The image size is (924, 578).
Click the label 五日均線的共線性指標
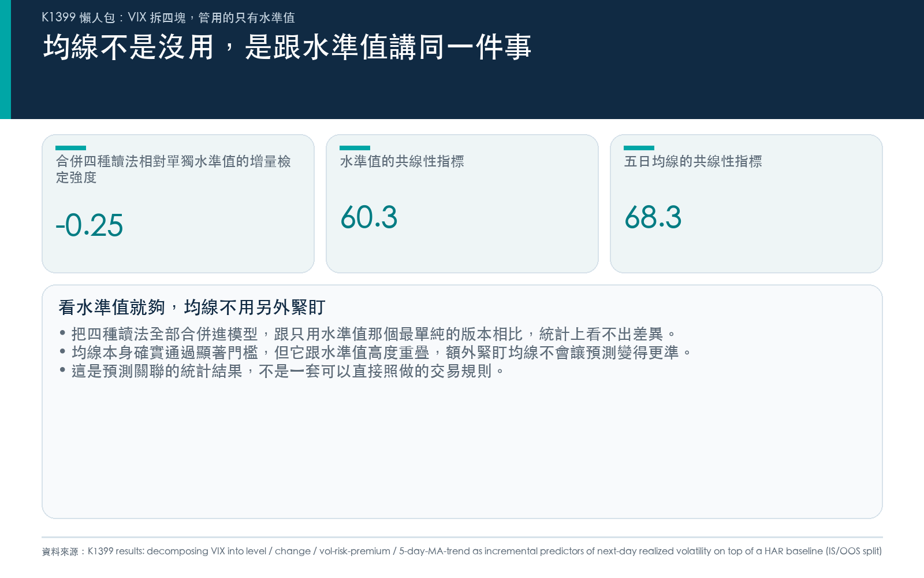pos(693,161)
